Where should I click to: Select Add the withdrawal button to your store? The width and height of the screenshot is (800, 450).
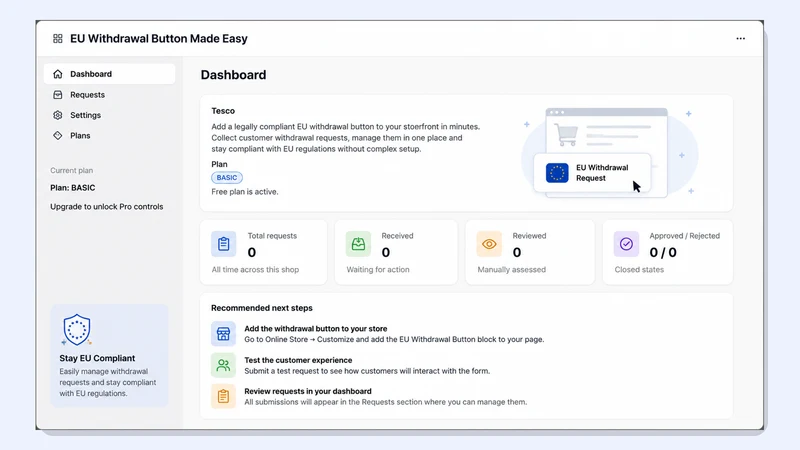click(x=316, y=329)
